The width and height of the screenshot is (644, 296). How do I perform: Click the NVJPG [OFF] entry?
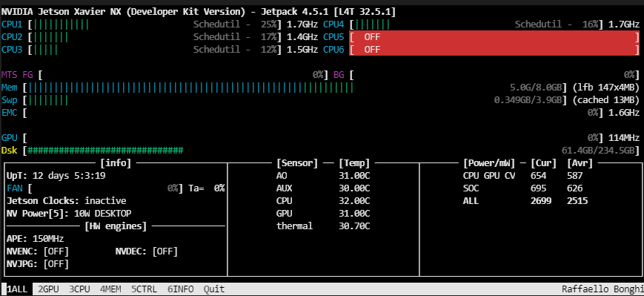[x=38, y=264]
